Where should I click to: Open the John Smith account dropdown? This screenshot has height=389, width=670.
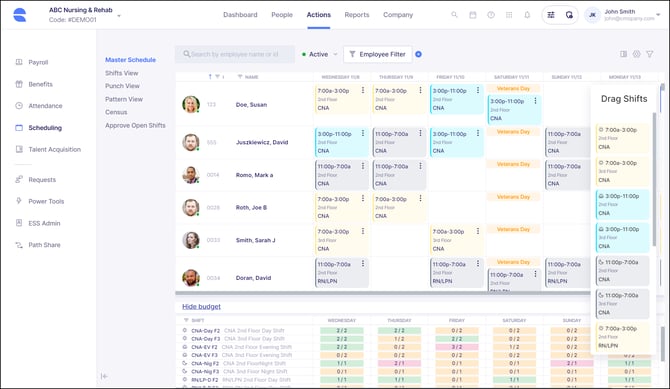[x=623, y=15]
